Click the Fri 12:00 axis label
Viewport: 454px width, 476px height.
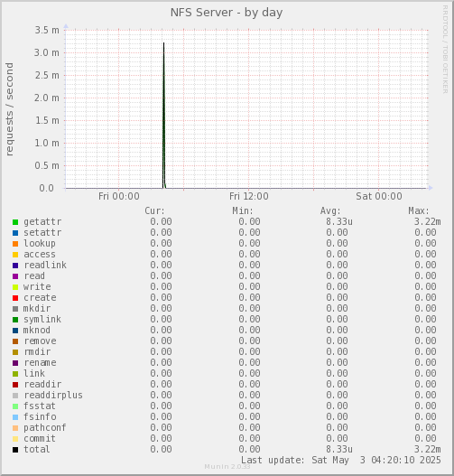[249, 196]
